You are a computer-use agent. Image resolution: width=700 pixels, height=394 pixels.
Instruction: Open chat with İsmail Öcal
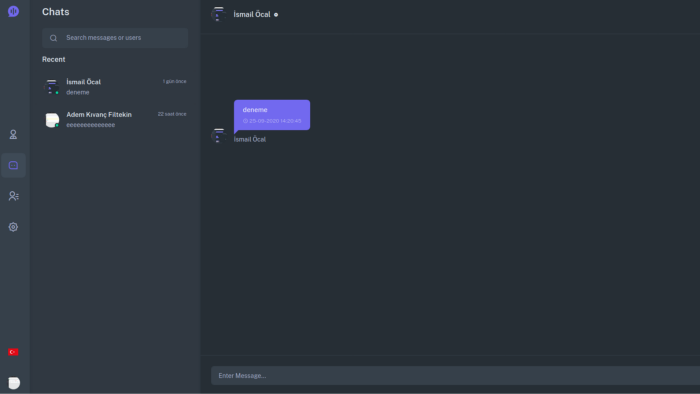click(115, 87)
